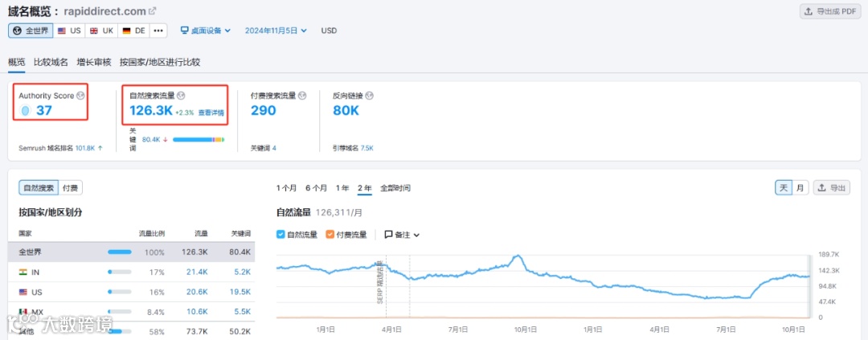Open the 备注 notes dropdown

coord(402,234)
